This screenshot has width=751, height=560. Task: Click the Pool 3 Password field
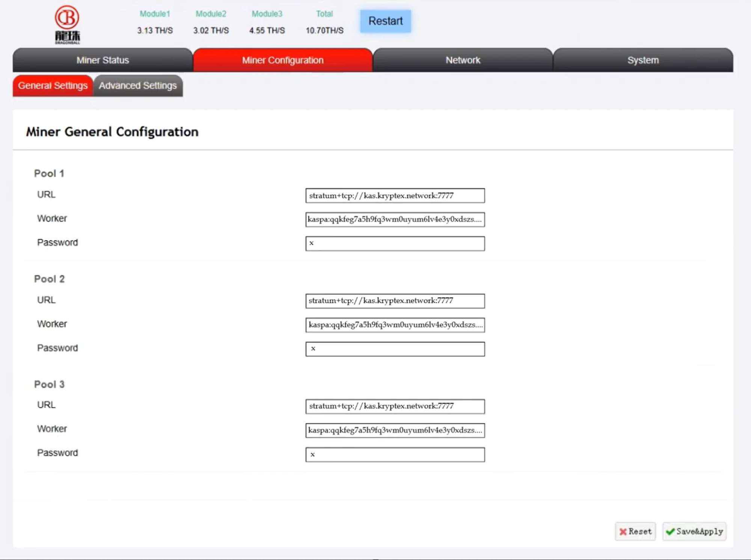[x=395, y=454]
